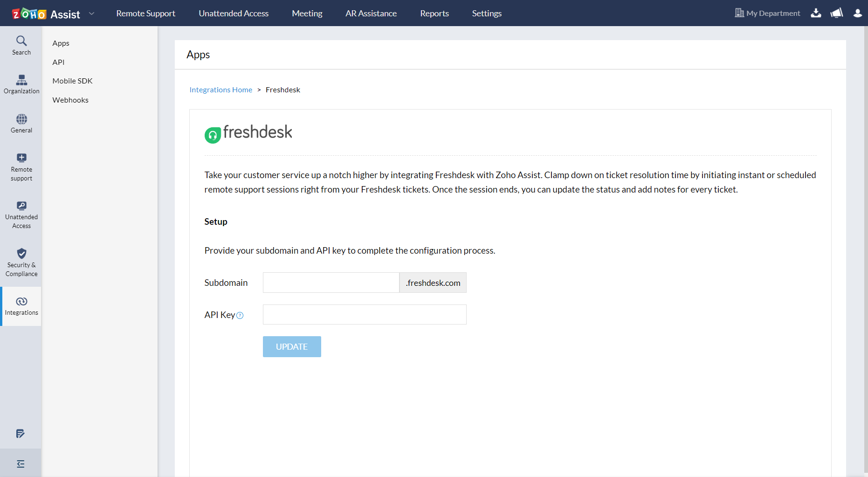Viewport: 868px width, 477px height.
Task: Select API in the integrations submenu
Action: [x=59, y=62]
